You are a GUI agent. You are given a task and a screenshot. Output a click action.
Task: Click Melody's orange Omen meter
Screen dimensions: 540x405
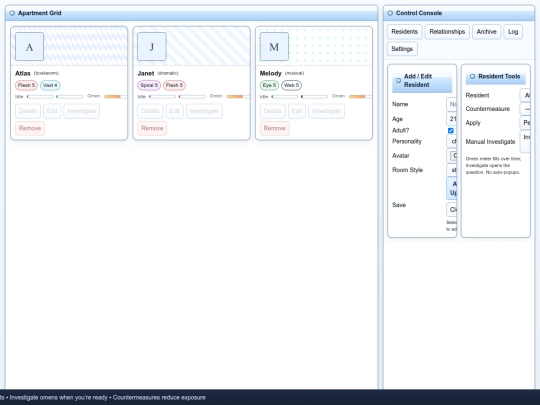[360, 97]
